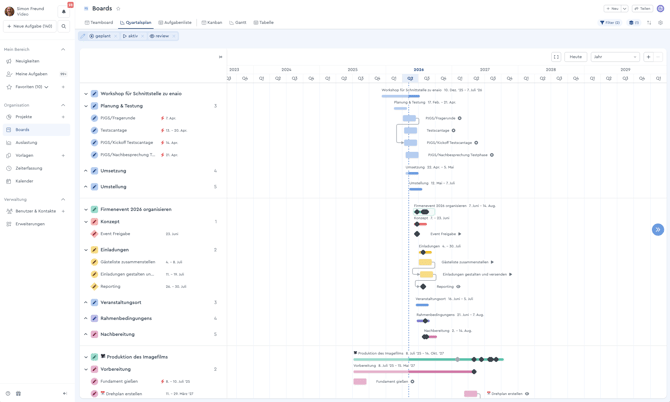Open the gift icon at sidebar bottom
The image size is (670, 402).
click(18, 393)
